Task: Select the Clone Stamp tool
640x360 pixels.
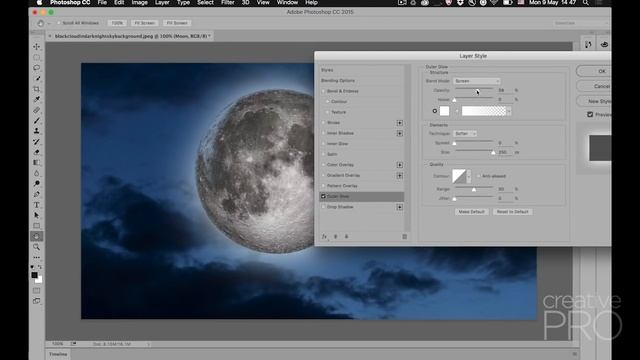Action: coord(37,131)
